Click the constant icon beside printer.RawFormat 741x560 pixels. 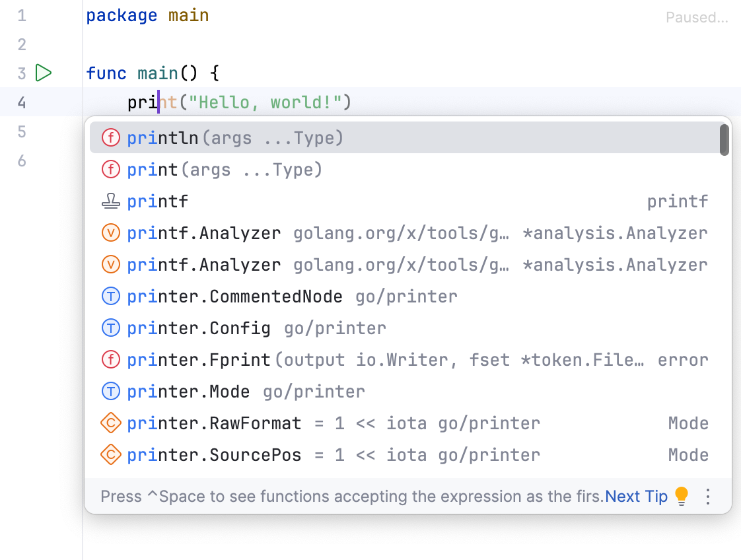pyautogui.click(x=111, y=423)
